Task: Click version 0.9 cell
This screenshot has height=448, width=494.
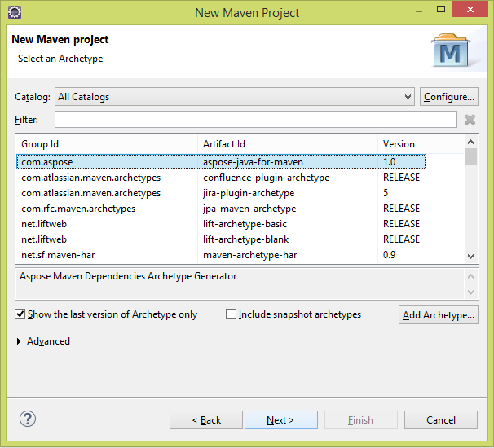Action: click(x=389, y=255)
